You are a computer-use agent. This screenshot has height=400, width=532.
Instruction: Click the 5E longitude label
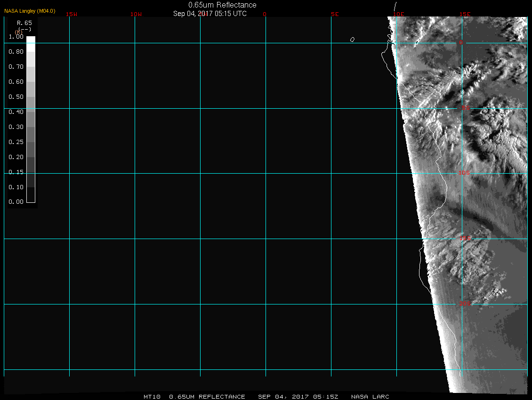coord(335,14)
